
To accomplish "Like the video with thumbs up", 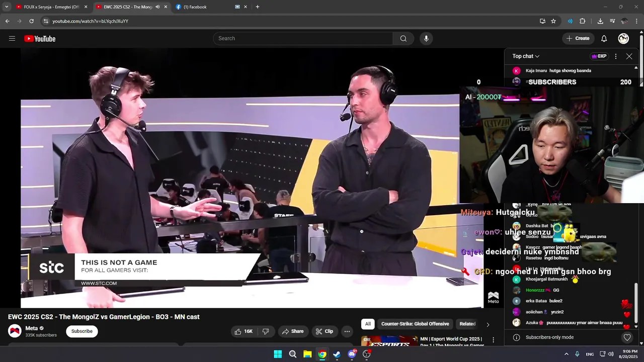I will click(244, 331).
